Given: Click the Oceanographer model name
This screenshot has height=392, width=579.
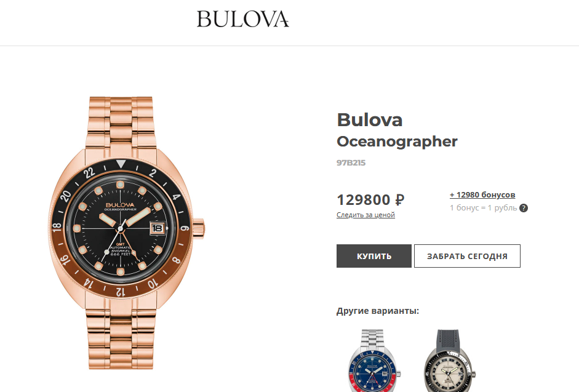Looking at the screenshot, I should (397, 142).
